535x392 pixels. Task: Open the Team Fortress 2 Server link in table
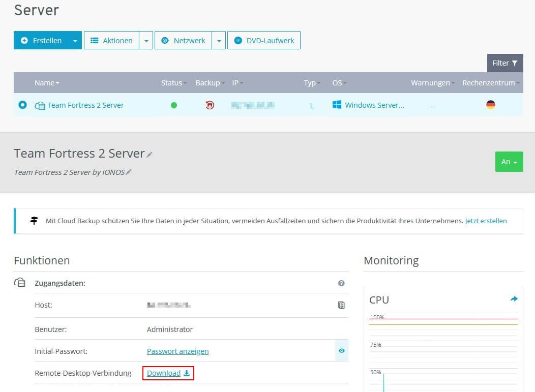tap(85, 105)
